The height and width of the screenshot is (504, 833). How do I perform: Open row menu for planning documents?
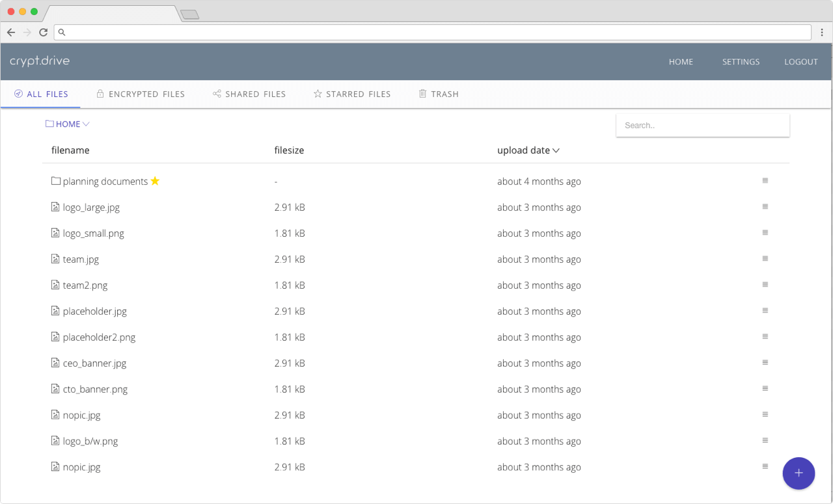pos(765,181)
